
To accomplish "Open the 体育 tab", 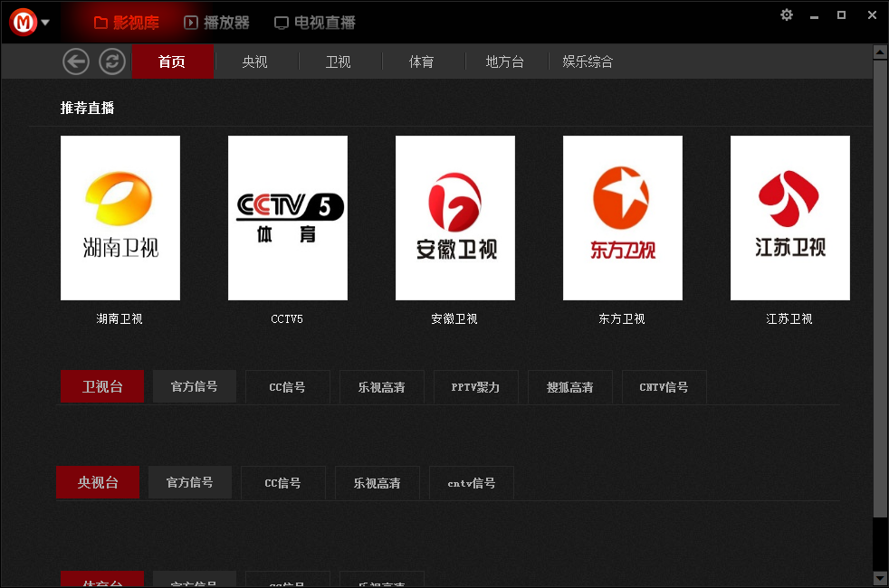I will (x=423, y=62).
